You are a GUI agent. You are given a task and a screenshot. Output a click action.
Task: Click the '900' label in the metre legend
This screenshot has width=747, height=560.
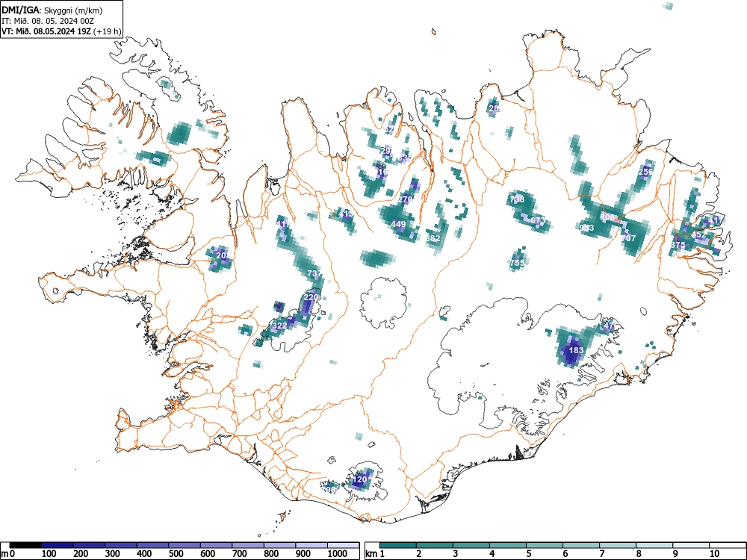303,554
